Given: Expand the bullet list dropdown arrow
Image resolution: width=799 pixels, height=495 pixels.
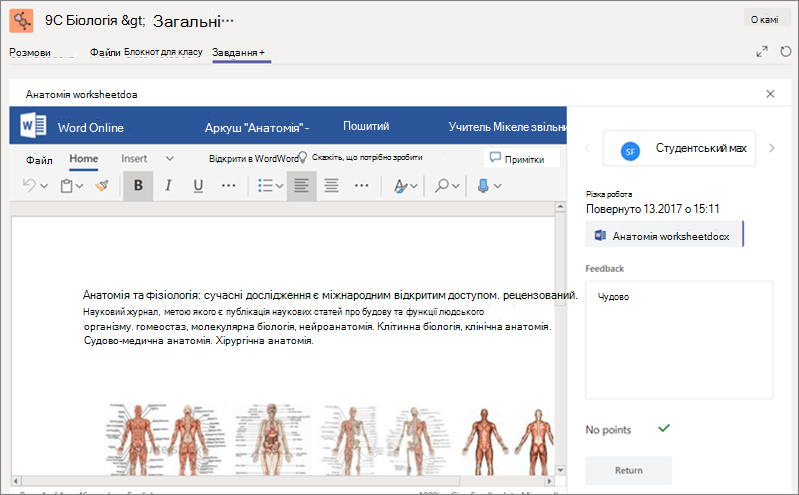Looking at the screenshot, I should point(280,186).
